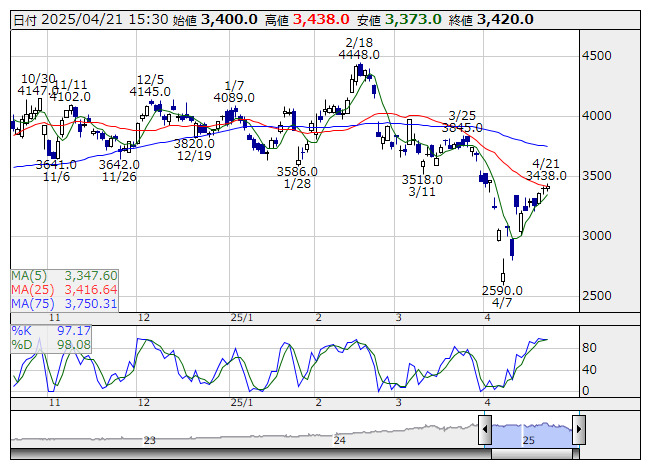The image size is (653, 470).
Task: Click the year 24 marker in the overview strip
Action: click(339, 440)
